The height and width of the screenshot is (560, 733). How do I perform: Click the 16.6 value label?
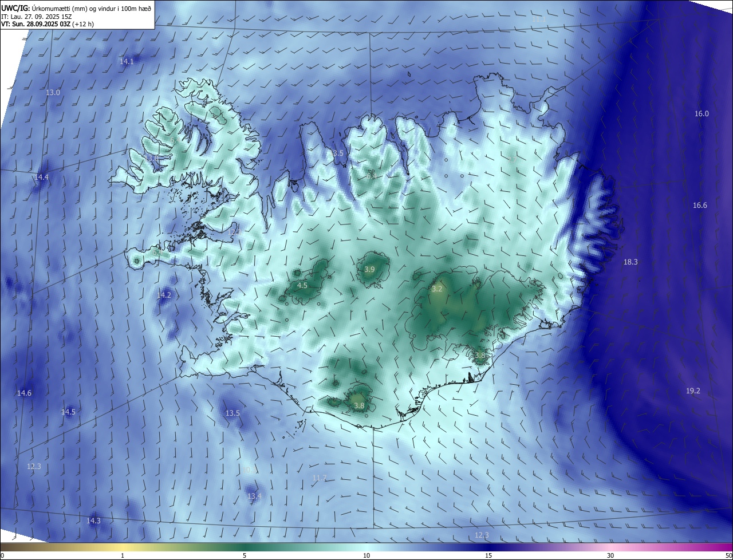pyautogui.click(x=700, y=205)
